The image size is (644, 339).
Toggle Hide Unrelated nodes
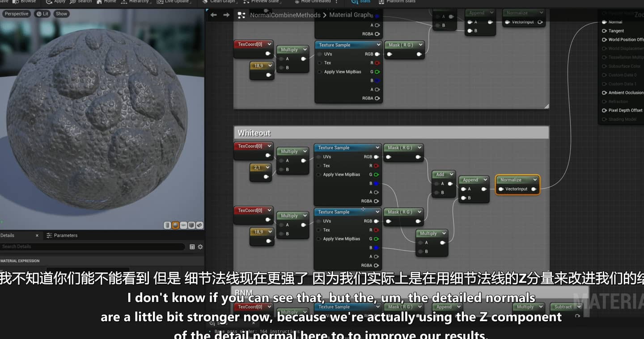click(313, 2)
